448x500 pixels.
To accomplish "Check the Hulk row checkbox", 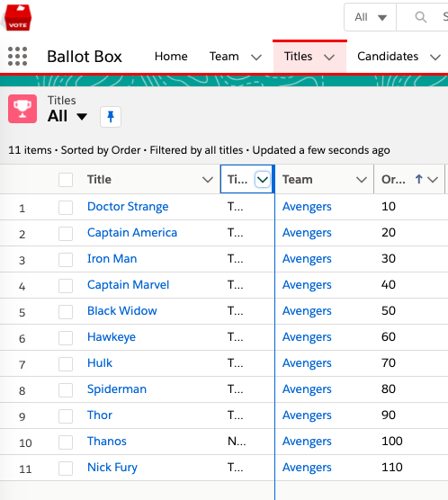I will pos(66,364).
